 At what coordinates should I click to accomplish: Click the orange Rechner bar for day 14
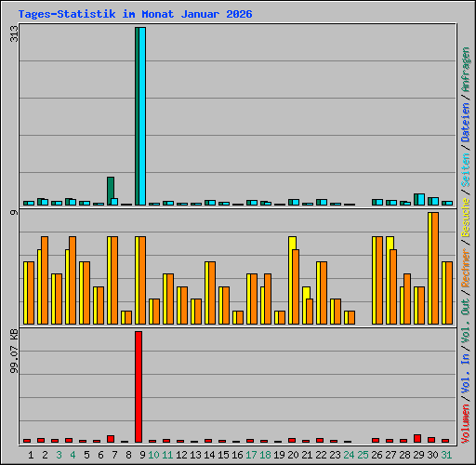coord(212,293)
